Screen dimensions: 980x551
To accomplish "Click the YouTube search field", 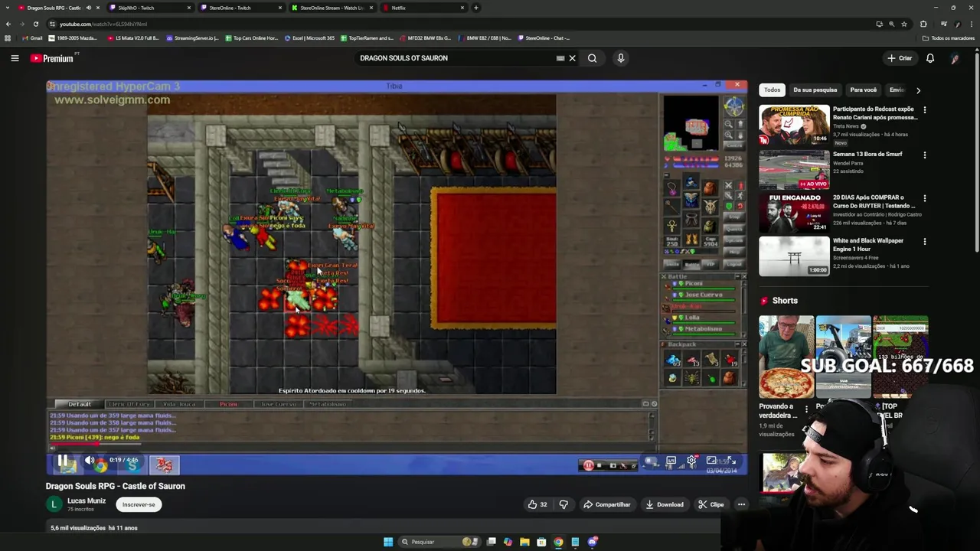I will pos(456,58).
